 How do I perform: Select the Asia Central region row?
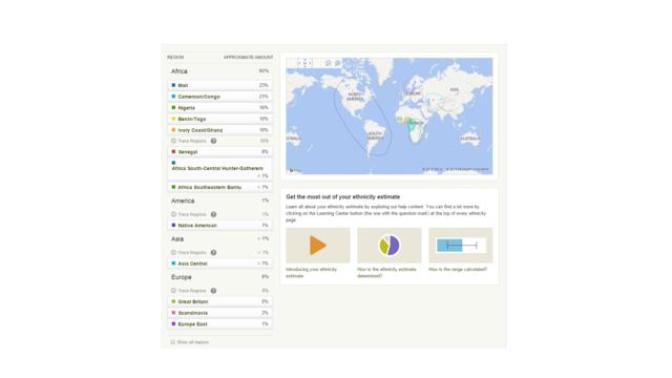pyautogui.click(x=220, y=264)
